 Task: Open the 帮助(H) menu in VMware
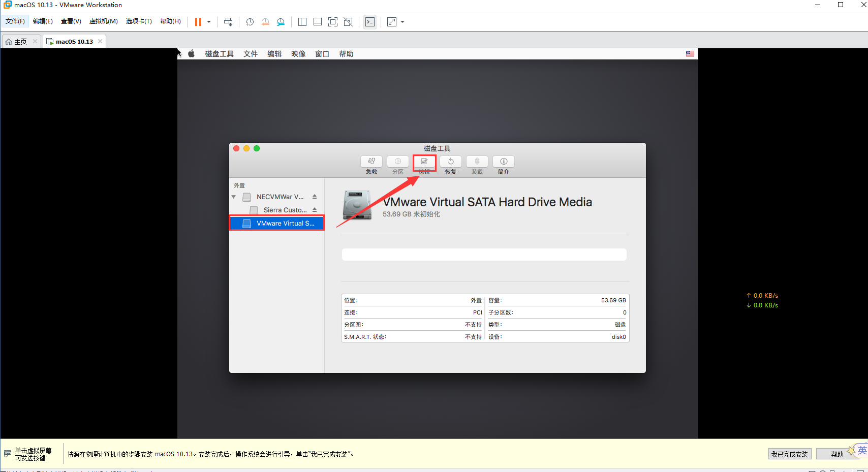point(170,21)
